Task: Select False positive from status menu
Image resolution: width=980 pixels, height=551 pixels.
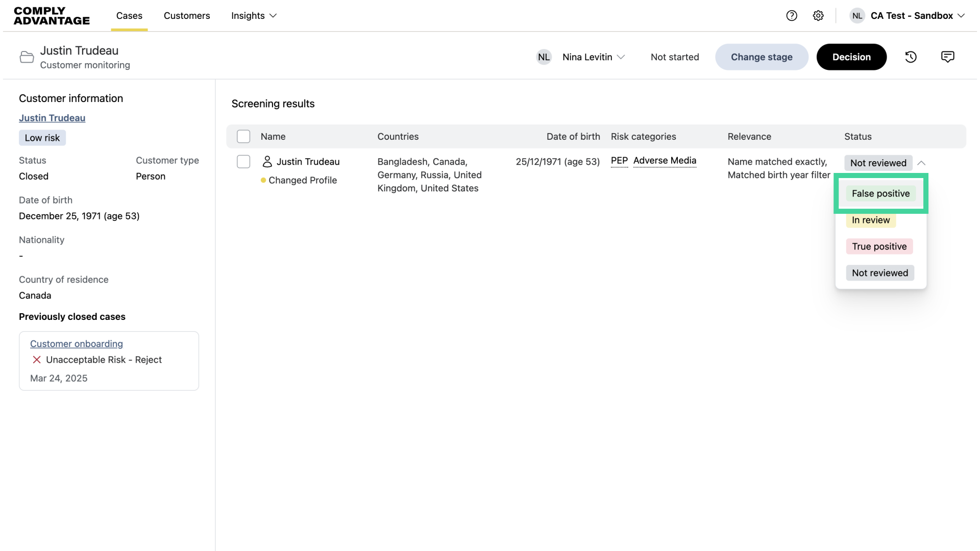Action: click(880, 194)
